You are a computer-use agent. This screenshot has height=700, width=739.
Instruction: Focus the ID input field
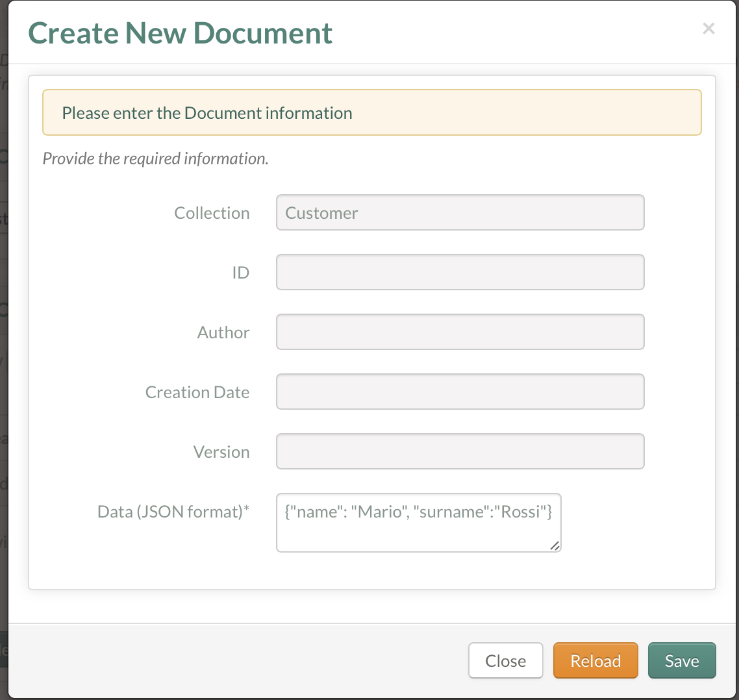tap(460, 272)
